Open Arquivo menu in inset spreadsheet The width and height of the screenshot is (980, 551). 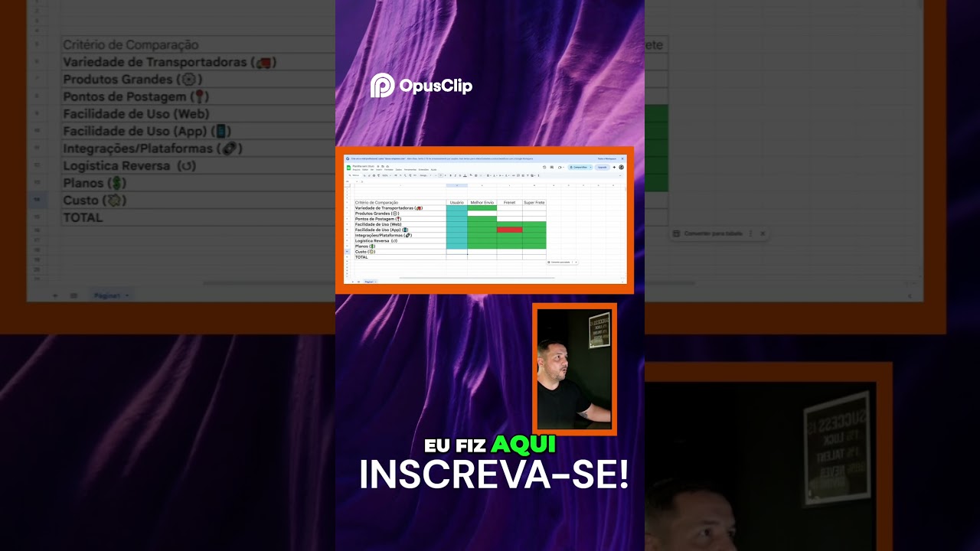(355, 169)
